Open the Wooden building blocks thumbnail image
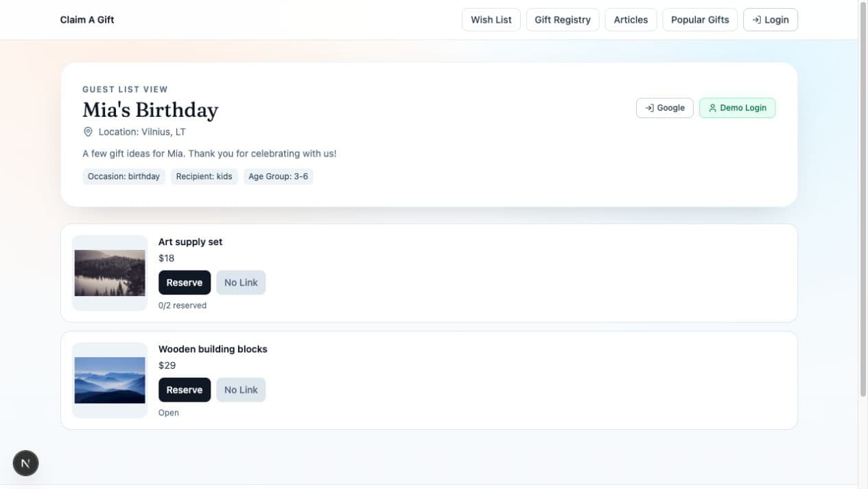This screenshot has height=489, width=868. point(110,380)
